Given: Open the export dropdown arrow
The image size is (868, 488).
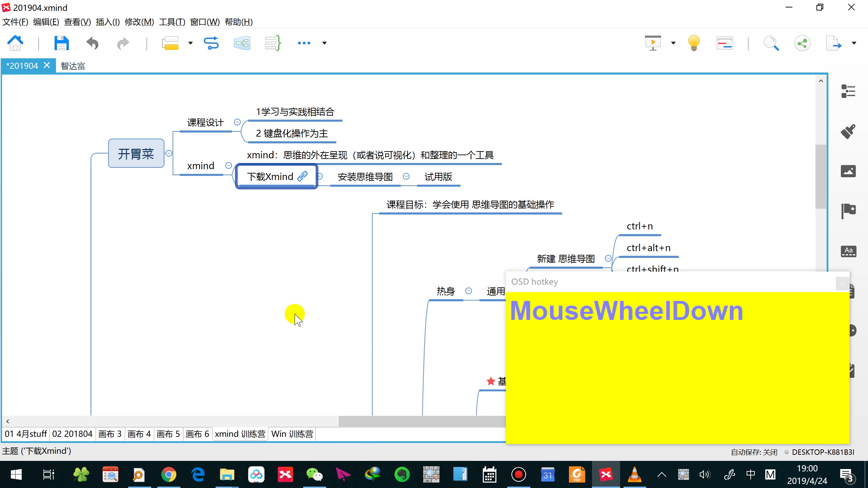Looking at the screenshot, I should tap(854, 43).
